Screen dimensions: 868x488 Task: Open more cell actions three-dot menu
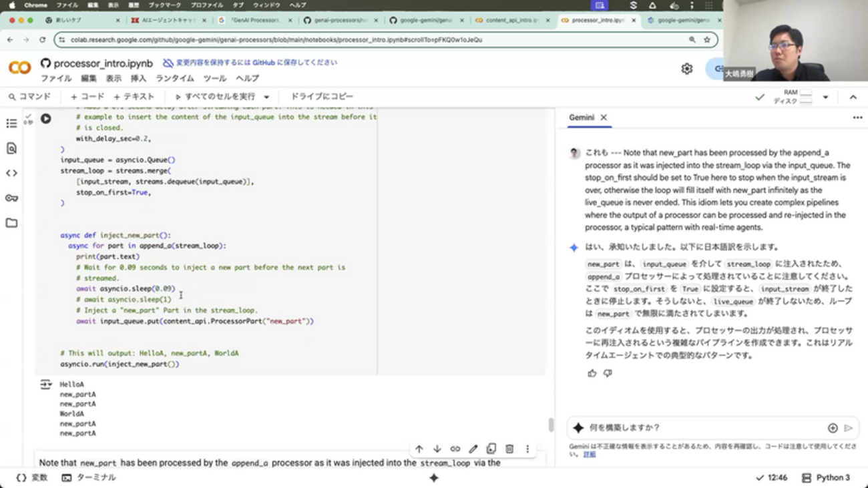click(527, 449)
